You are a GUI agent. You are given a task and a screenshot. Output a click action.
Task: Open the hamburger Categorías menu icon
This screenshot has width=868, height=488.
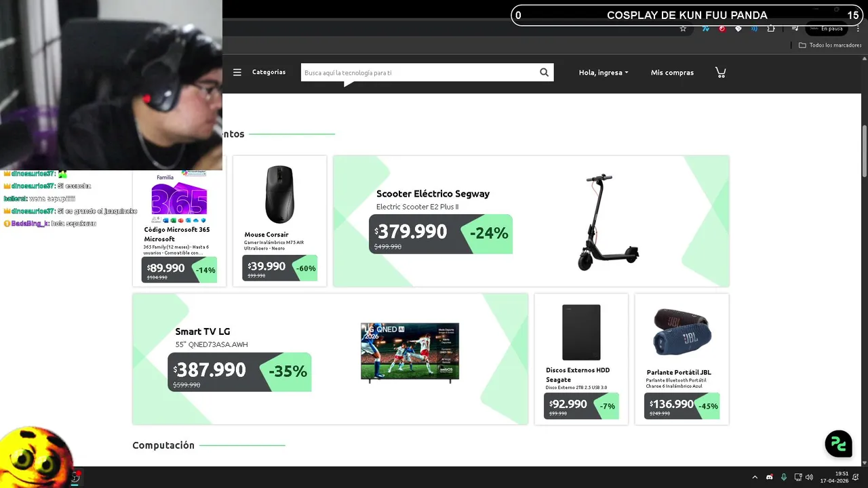[x=237, y=73]
